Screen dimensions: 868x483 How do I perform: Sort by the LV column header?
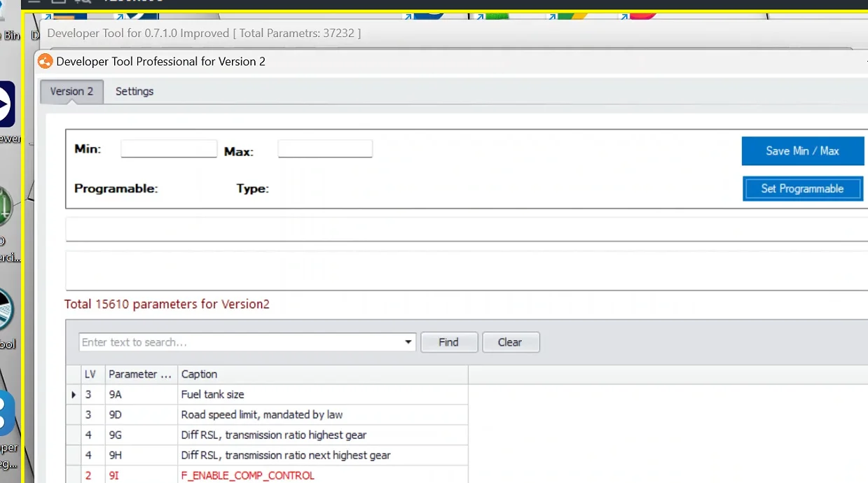93,374
